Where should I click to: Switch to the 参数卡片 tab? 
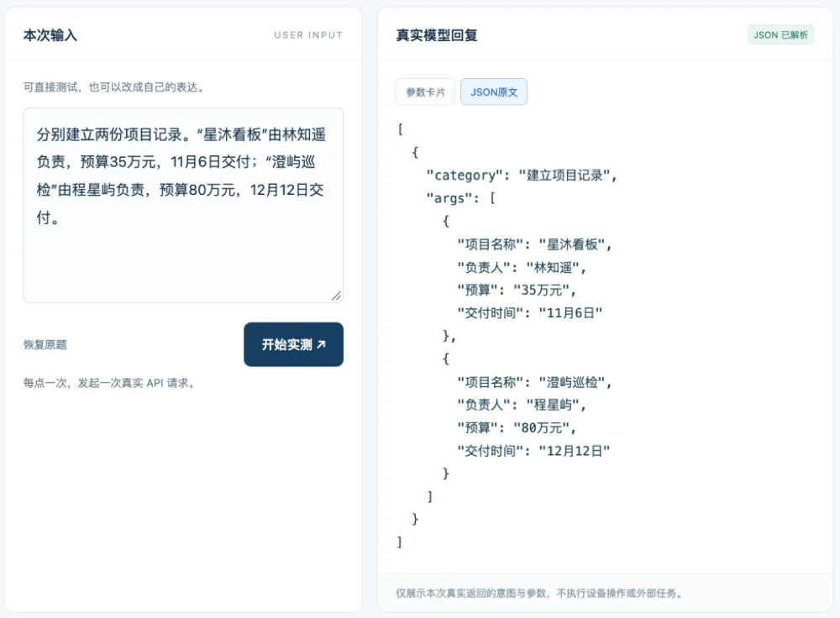pyautogui.click(x=425, y=92)
